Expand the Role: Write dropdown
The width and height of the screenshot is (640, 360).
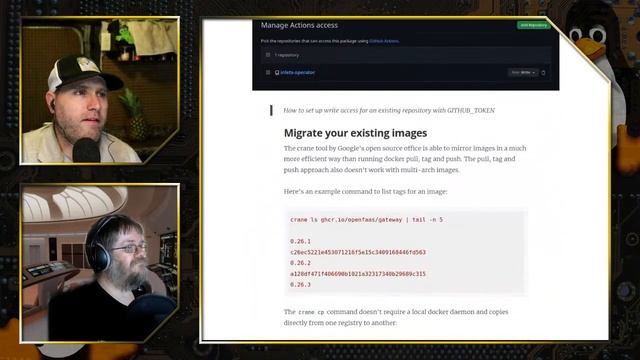click(523, 73)
